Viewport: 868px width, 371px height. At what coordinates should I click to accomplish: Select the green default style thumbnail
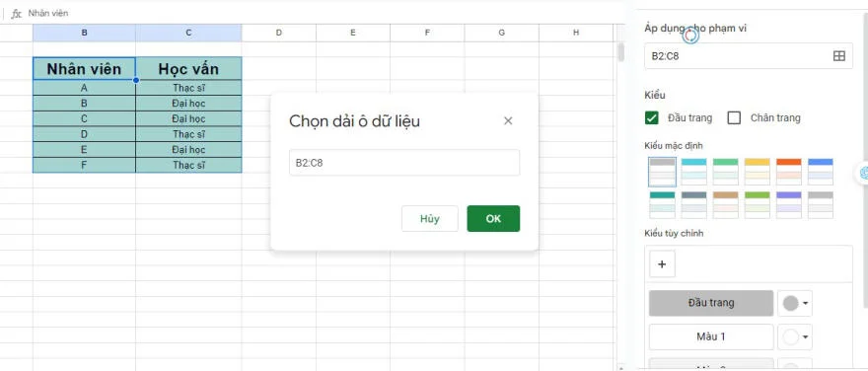click(725, 172)
